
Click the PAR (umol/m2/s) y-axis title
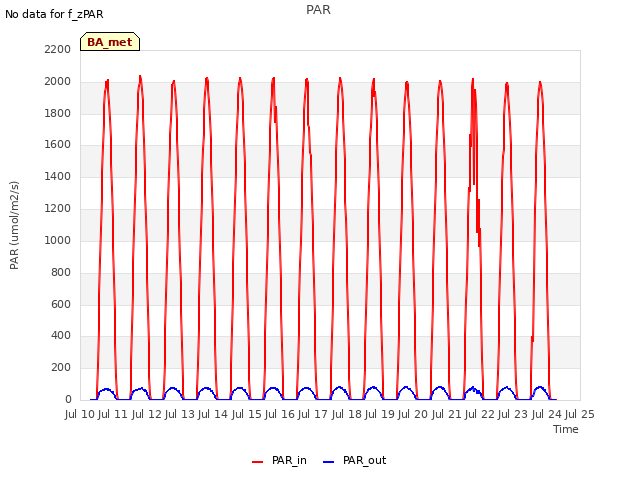point(14,225)
